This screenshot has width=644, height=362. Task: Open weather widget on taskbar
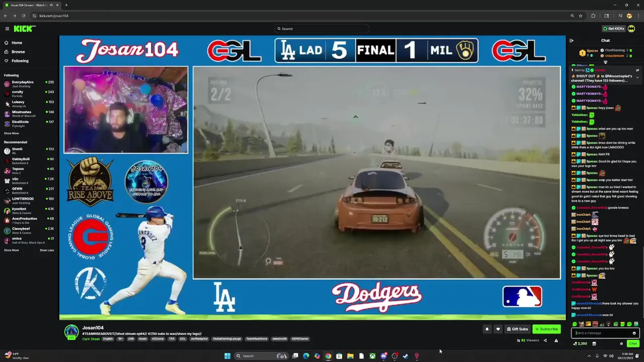pyautogui.click(x=16, y=356)
